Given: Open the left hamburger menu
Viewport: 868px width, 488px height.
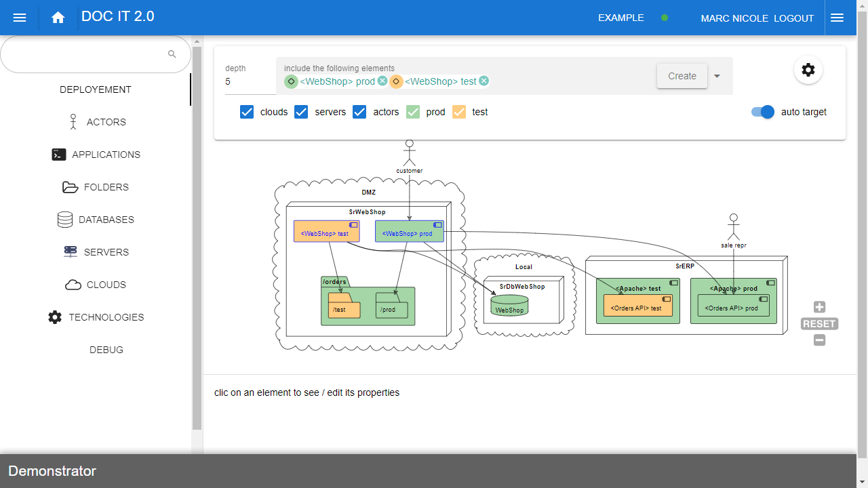Looking at the screenshot, I should pos(20,18).
